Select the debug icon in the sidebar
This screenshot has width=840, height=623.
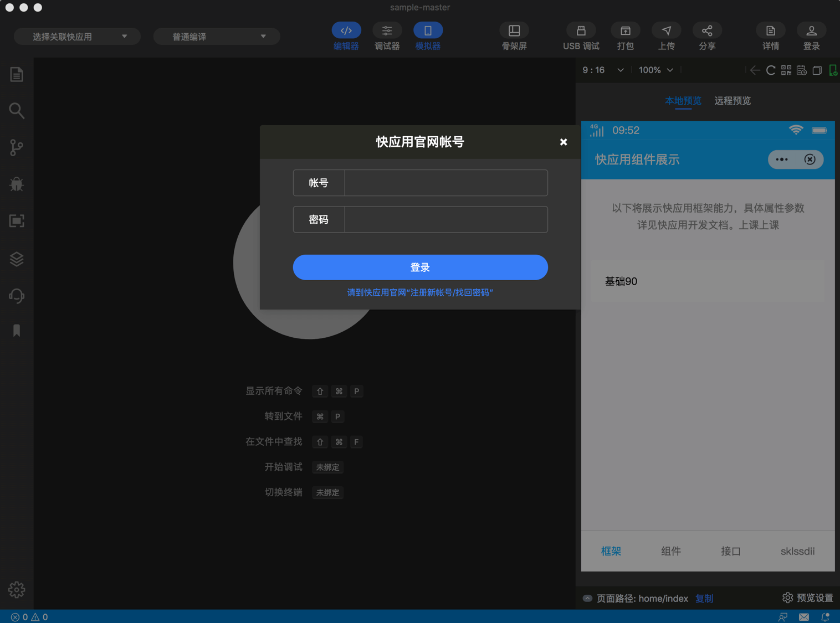[16, 184]
